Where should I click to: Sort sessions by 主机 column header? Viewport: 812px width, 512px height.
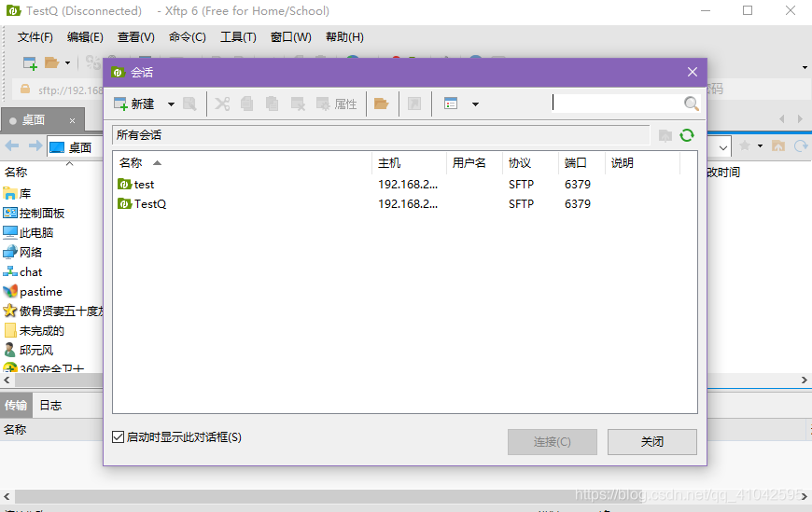(409, 163)
